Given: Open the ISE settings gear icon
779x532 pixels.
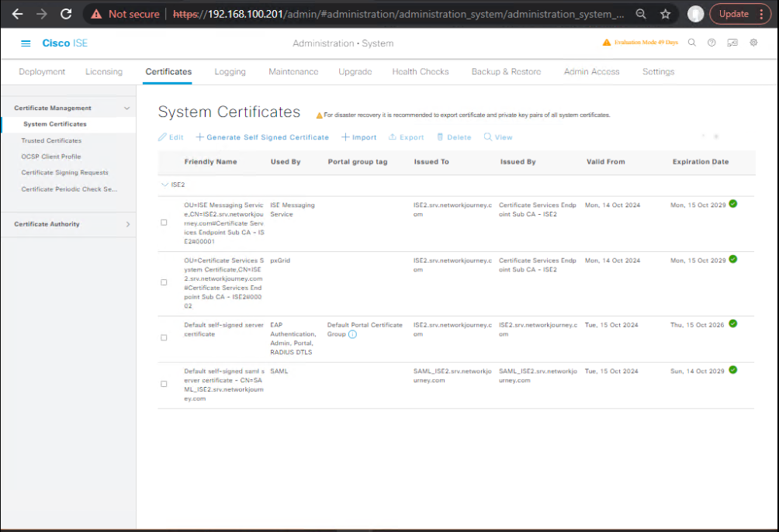Looking at the screenshot, I should pos(753,43).
